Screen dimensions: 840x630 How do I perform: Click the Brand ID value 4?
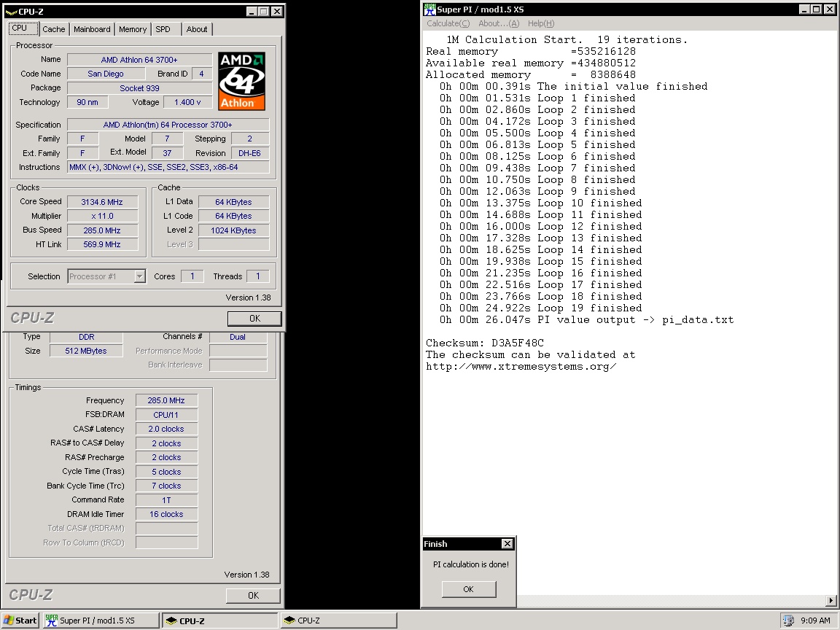pos(201,74)
